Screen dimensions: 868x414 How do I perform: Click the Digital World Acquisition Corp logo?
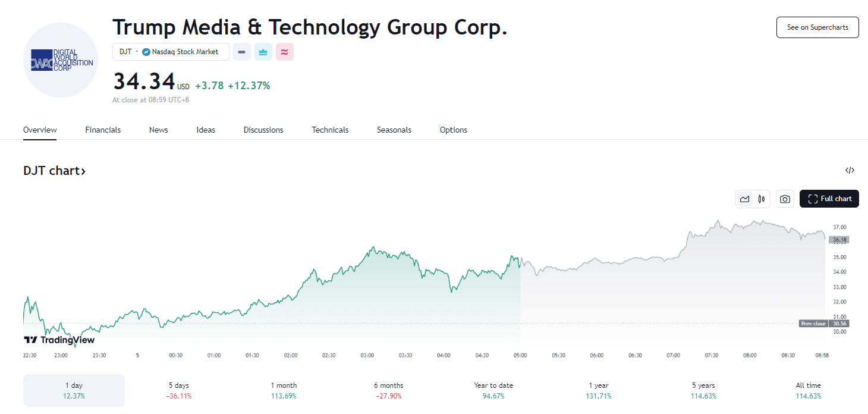(x=61, y=60)
